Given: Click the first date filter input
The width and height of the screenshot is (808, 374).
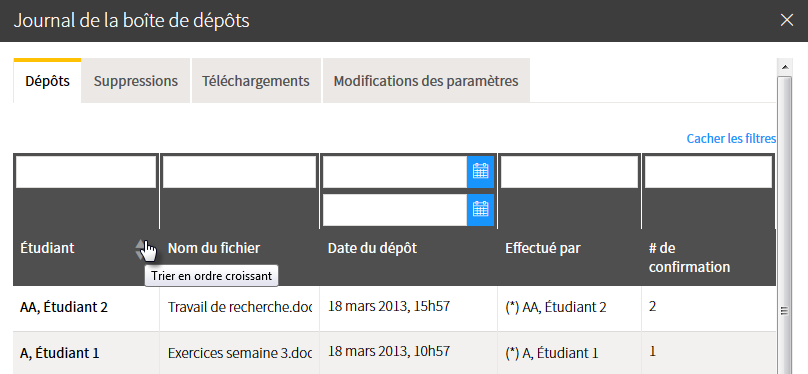Looking at the screenshot, I should tap(395, 172).
